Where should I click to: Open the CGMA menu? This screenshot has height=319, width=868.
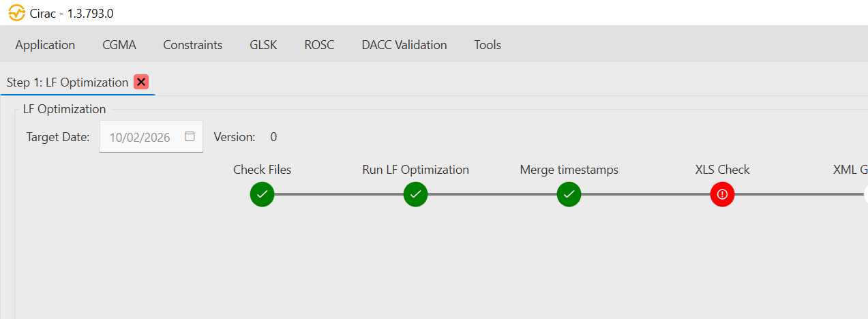(119, 45)
